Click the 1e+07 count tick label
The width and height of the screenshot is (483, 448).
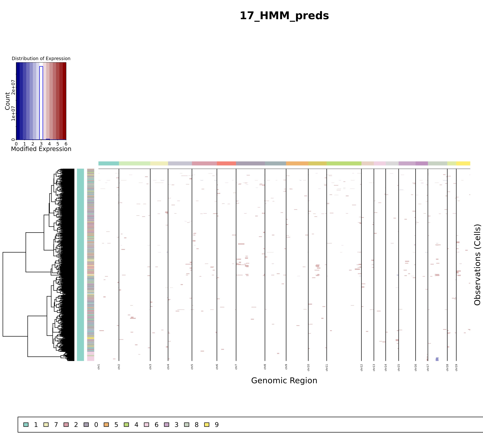pos(13,113)
